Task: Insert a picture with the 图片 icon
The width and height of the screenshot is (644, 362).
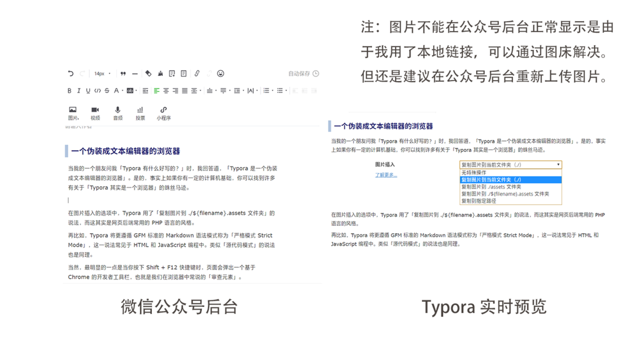Action: pyautogui.click(x=73, y=113)
